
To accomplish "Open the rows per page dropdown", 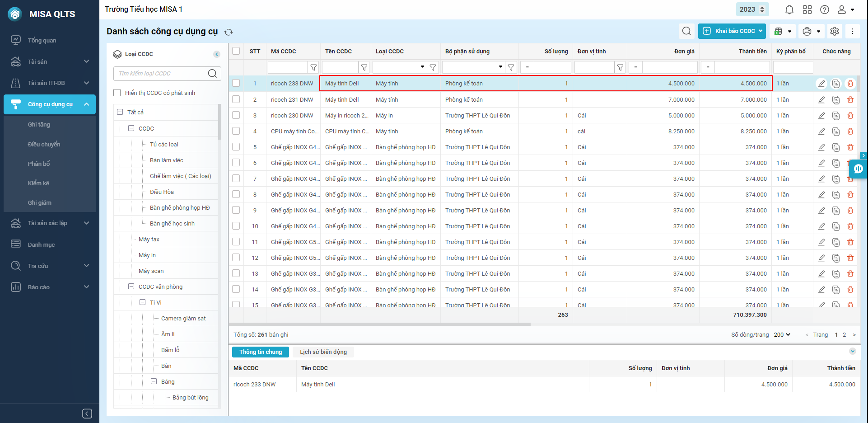I will coord(782,335).
